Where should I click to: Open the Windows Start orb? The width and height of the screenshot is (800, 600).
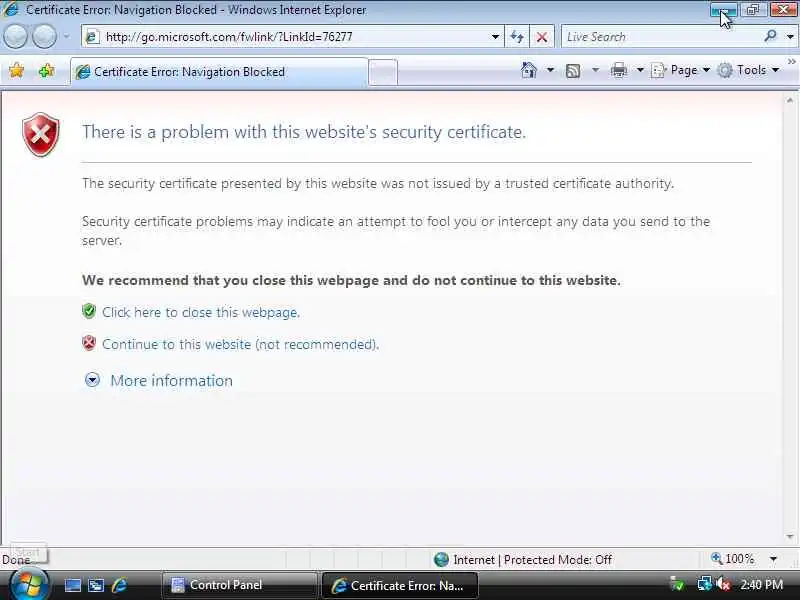[29, 585]
